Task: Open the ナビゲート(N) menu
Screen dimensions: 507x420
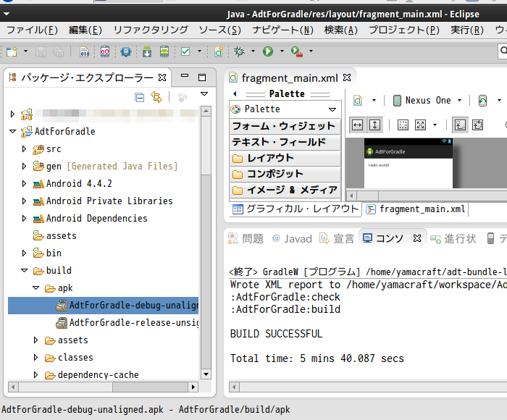Action: coord(283,30)
